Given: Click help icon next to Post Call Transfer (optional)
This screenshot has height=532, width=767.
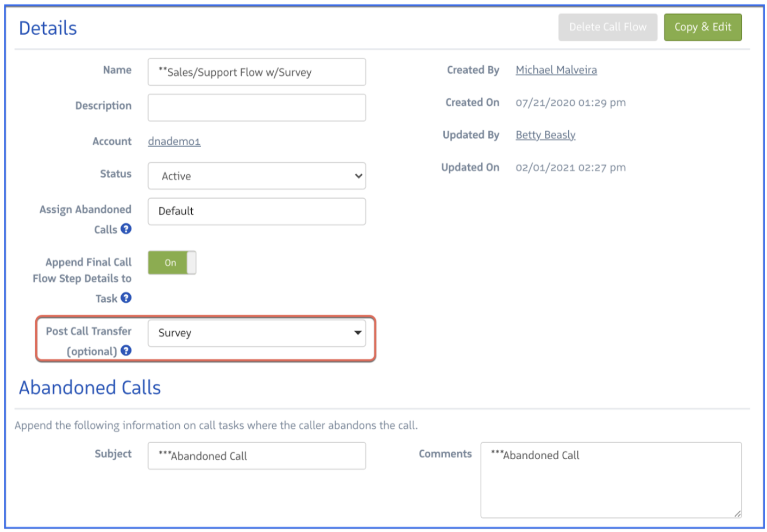Looking at the screenshot, I should pos(126,351).
